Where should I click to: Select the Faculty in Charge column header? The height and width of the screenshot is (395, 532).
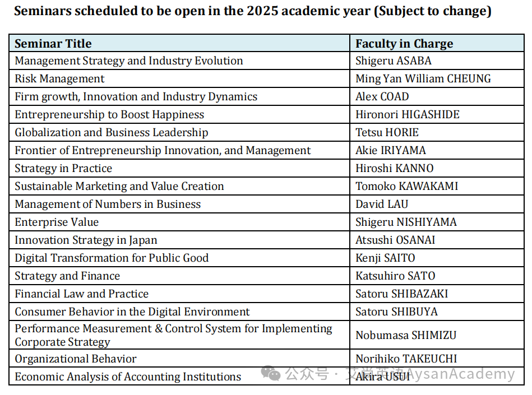[437, 43]
